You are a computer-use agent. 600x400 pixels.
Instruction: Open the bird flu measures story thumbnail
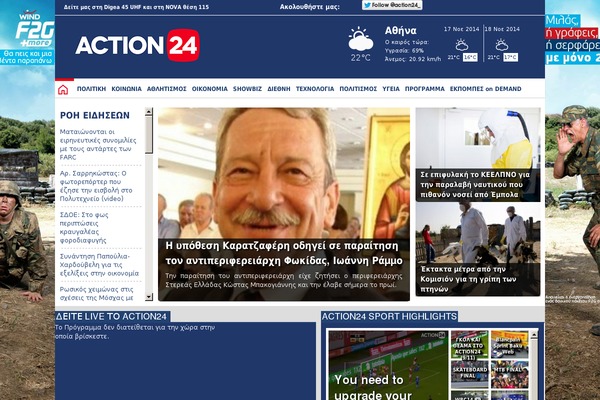pyautogui.click(x=478, y=249)
